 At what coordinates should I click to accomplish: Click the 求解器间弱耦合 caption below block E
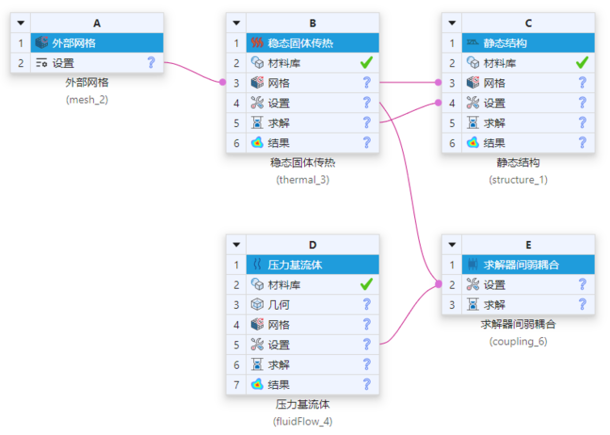pos(518,324)
